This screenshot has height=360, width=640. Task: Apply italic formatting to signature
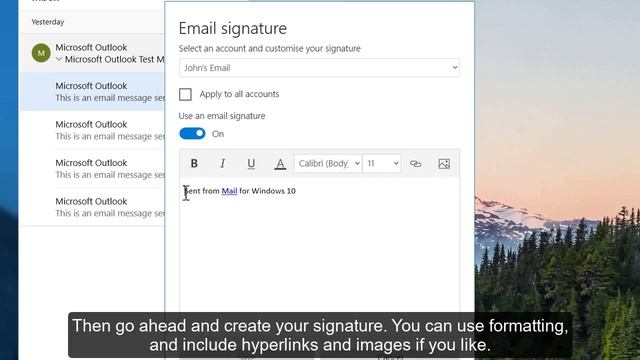coord(222,164)
